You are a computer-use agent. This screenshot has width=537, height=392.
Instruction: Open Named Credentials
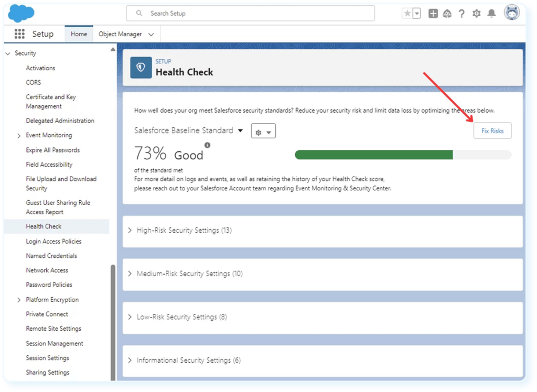coord(51,256)
